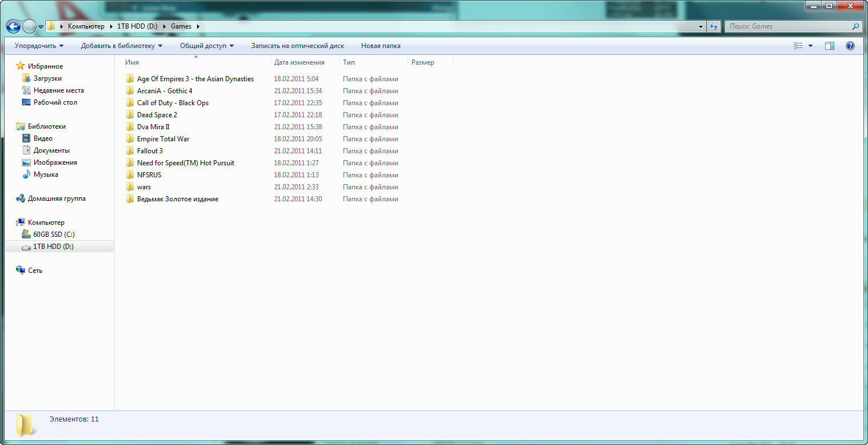Click date 21.02.2011 14:11 of Fallout 3
Image resolution: width=868 pixels, height=445 pixels.
[x=298, y=151]
